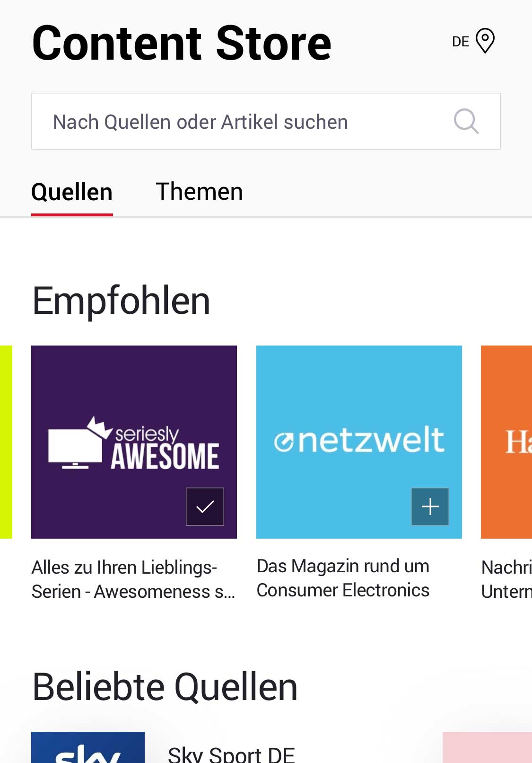Open the netzwelt blue tile
532x763 pixels.
pyautogui.click(x=359, y=442)
